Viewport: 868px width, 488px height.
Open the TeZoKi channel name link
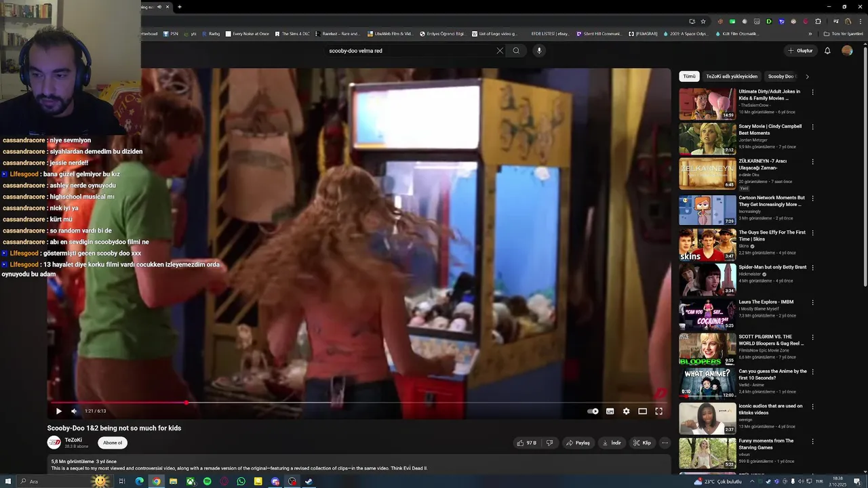point(73,440)
